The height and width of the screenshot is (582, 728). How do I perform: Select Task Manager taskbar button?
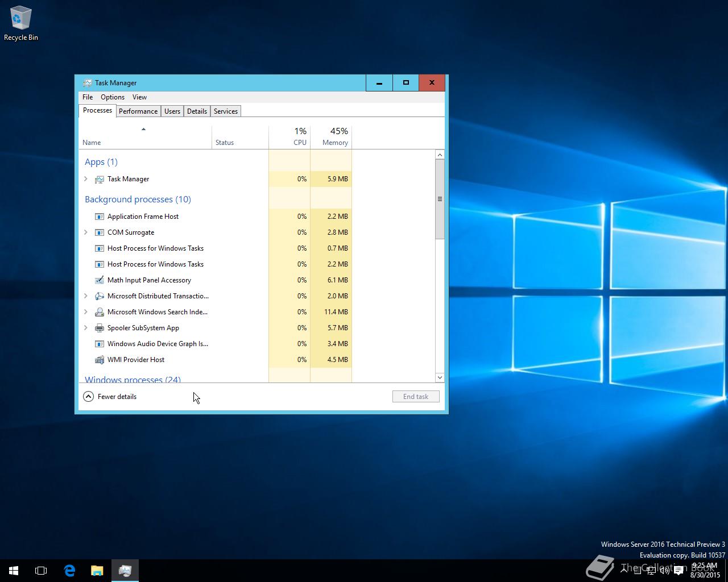coord(125,571)
